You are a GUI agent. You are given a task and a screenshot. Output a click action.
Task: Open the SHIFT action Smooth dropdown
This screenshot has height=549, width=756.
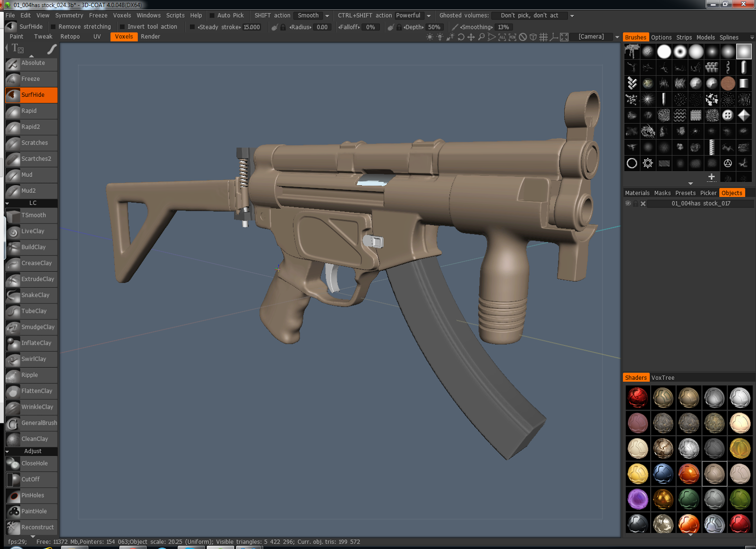pyautogui.click(x=327, y=16)
